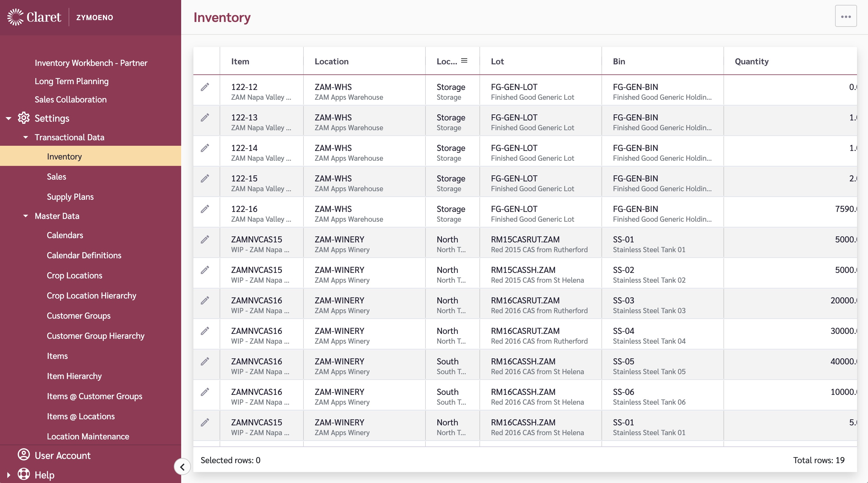Open Sales Collaboration link
The image size is (868, 483).
tap(70, 99)
